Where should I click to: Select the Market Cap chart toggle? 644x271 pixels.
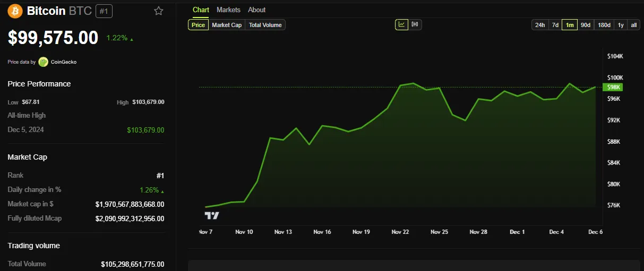point(227,25)
